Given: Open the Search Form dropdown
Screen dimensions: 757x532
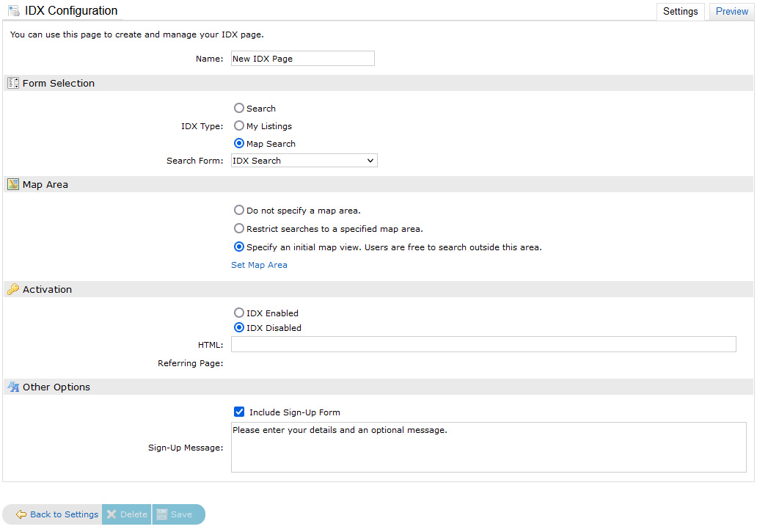Looking at the screenshot, I should pyautogui.click(x=304, y=161).
